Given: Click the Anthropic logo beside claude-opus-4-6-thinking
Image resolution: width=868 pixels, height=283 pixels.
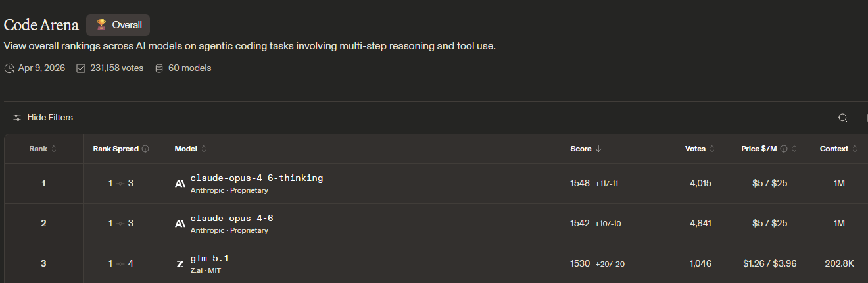Looking at the screenshot, I should [180, 184].
